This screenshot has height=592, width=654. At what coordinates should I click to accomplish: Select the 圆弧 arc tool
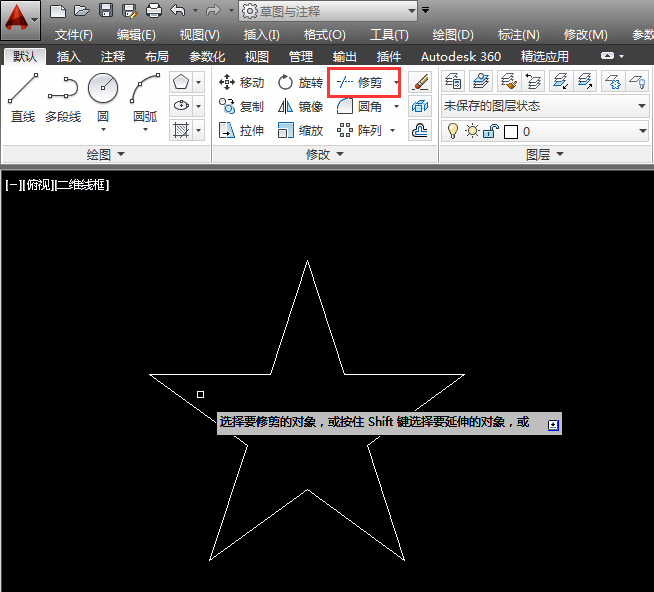point(145,97)
